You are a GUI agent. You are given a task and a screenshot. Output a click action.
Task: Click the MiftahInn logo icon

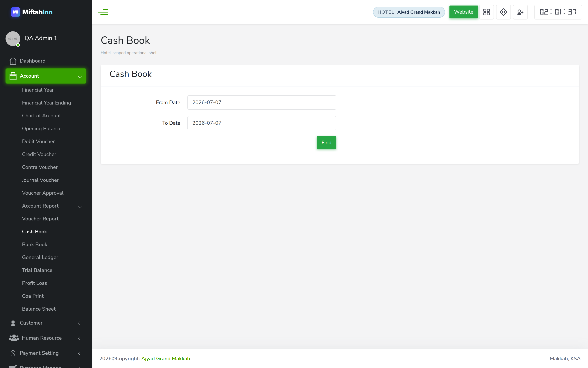[15, 12]
